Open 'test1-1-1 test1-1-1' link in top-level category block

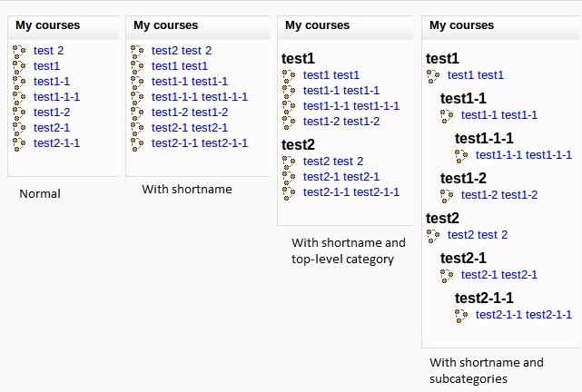coord(351,105)
